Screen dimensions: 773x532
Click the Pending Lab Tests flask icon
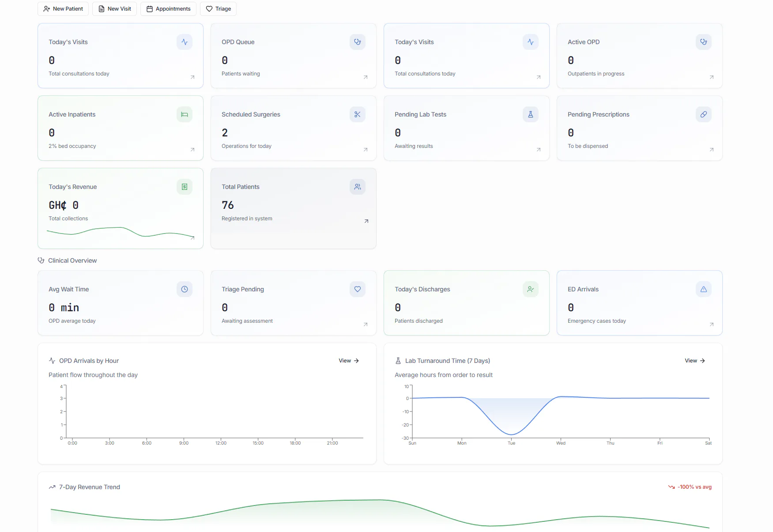click(x=531, y=114)
